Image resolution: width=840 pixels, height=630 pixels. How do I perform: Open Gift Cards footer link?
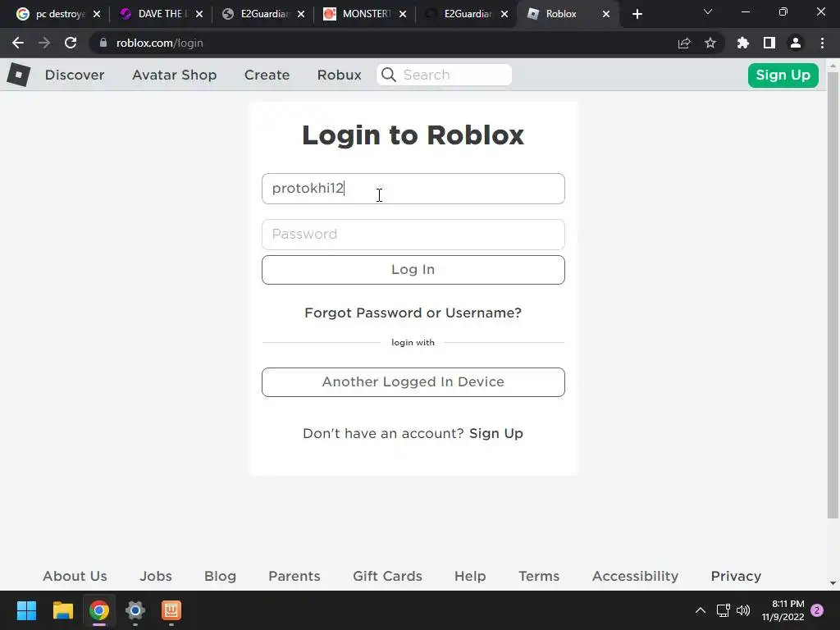point(387,576)
